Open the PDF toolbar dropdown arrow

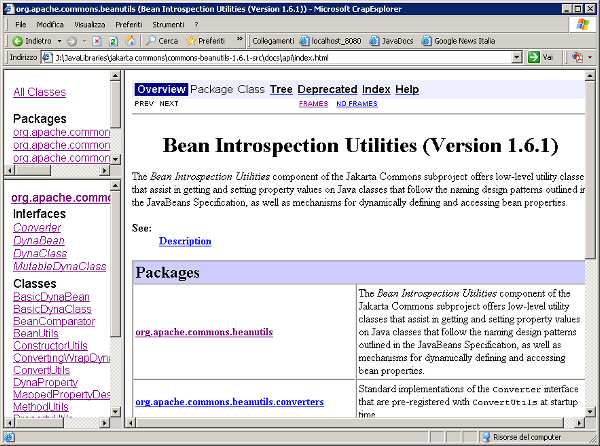click(x=590, y=58)
